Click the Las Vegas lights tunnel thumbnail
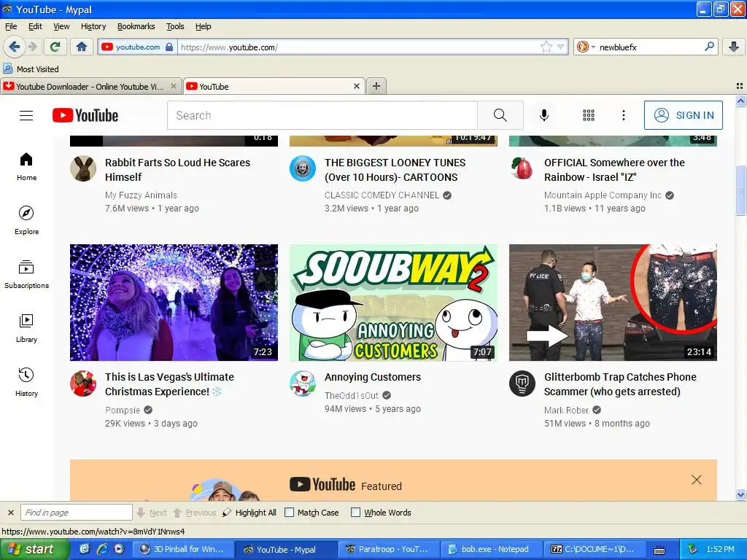Viewport: 747px width, 560px height. pyautogui.click(x=174, y=303)
